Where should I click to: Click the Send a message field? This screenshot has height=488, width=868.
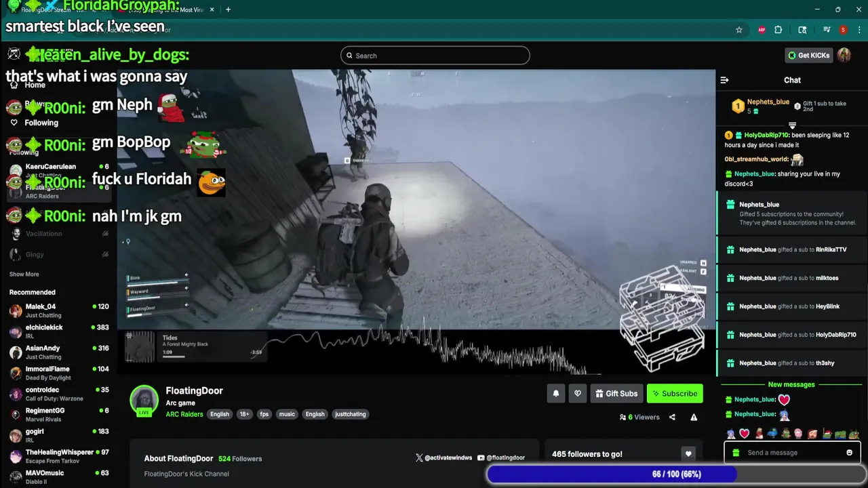792,453
